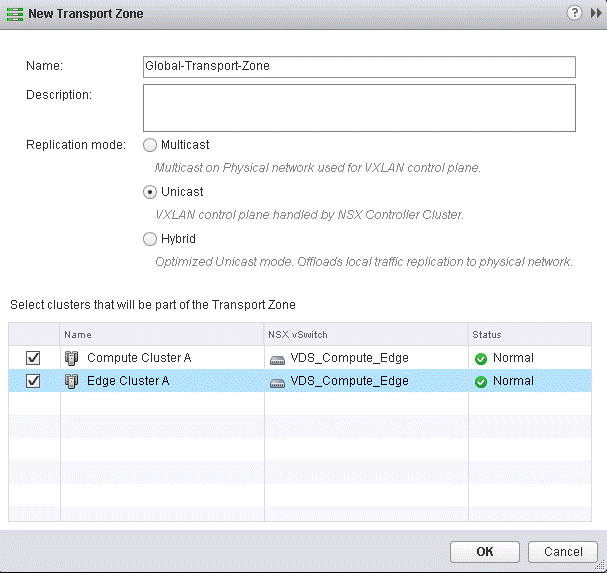
Task: Click the help question mark icon
Action: (x=574, y=13)
